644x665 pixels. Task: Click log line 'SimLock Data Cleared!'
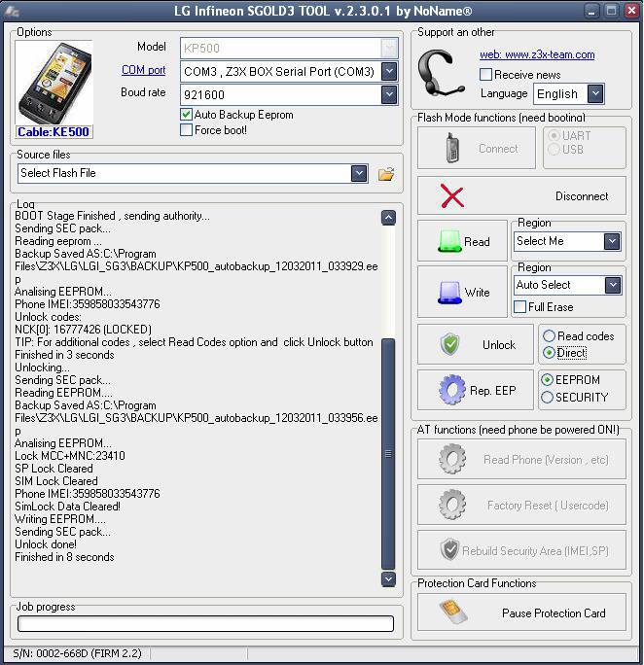point(67,507)
